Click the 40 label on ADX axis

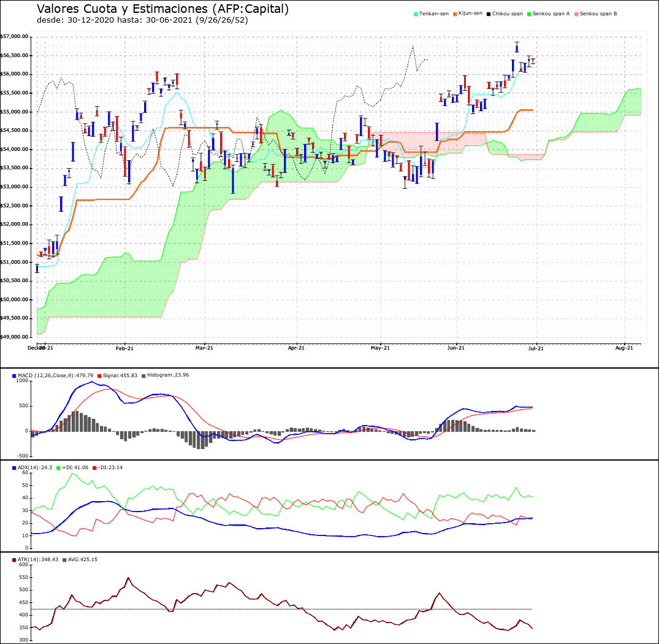pos(25,497)
